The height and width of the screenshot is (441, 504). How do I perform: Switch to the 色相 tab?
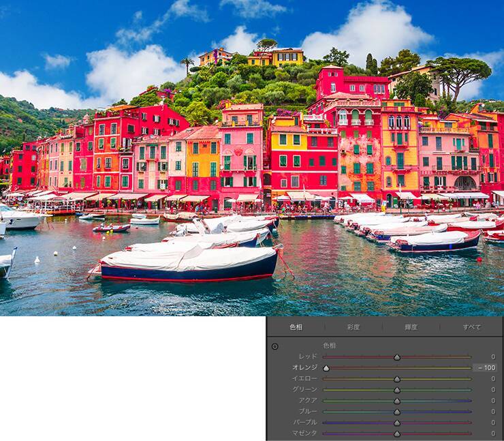click(296, 327)
